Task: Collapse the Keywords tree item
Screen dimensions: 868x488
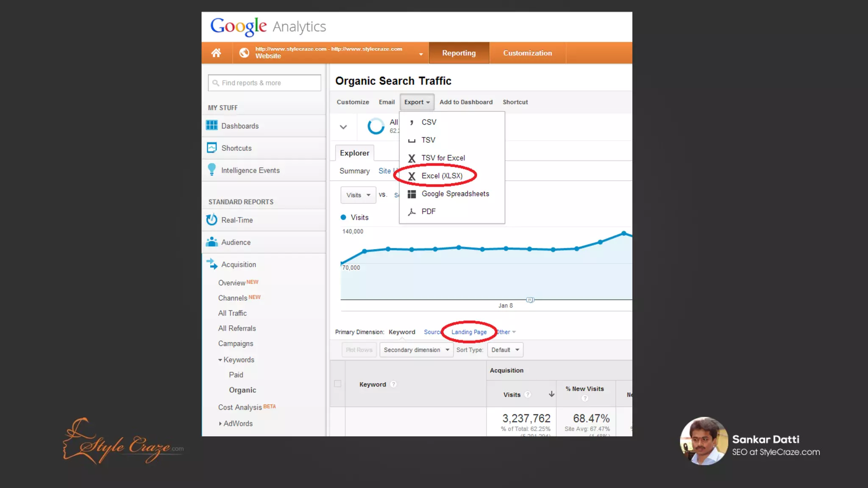Action: coord(220,360)
